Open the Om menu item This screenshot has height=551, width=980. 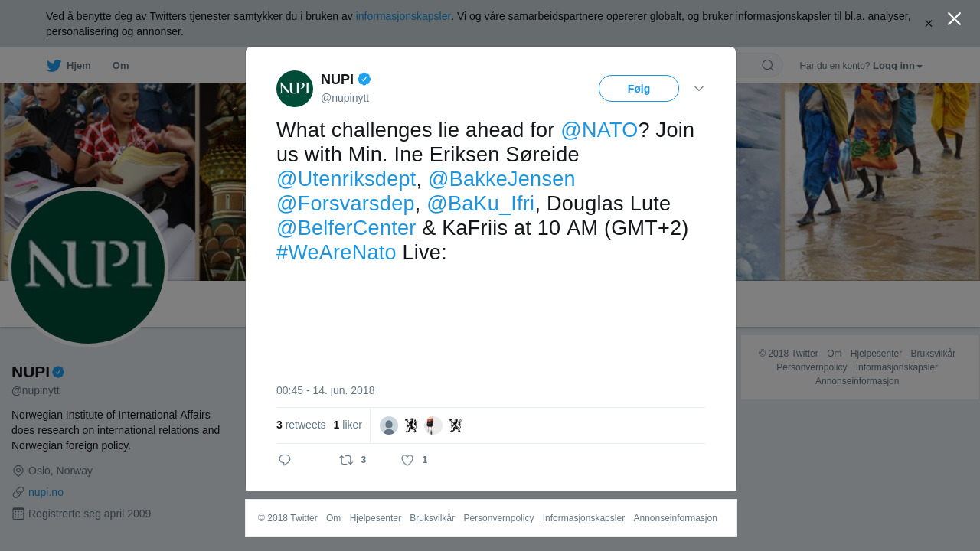(x=121, y=66)
